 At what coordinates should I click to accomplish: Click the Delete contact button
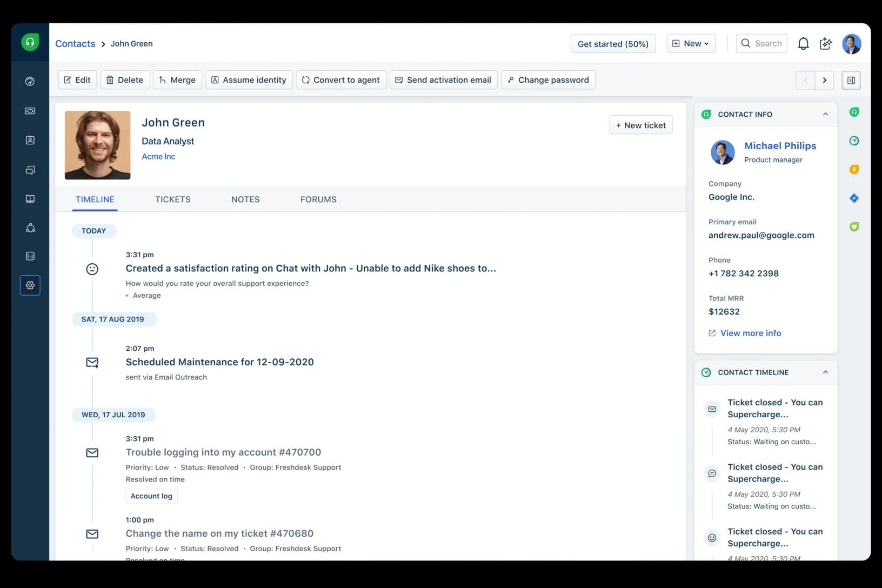tap(125, 80)
